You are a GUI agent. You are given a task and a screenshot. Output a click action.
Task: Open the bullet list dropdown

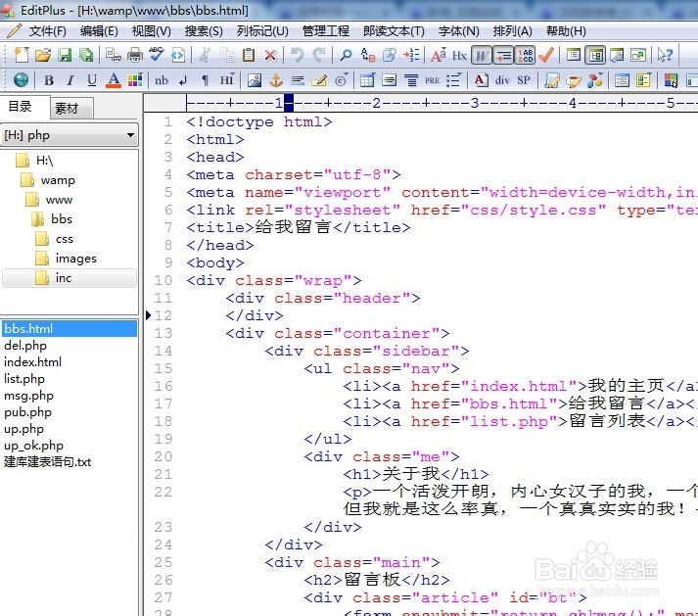(454, 80)
